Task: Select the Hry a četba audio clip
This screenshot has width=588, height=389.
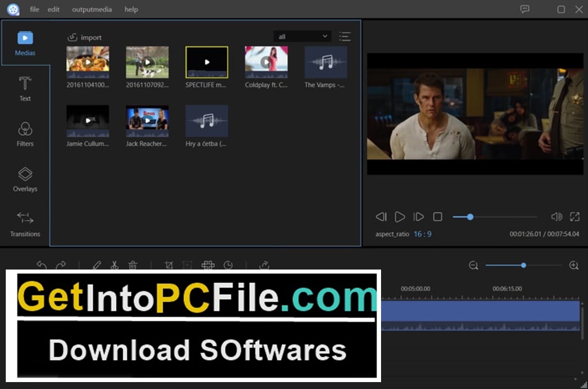Action: (x=206, y=121)
